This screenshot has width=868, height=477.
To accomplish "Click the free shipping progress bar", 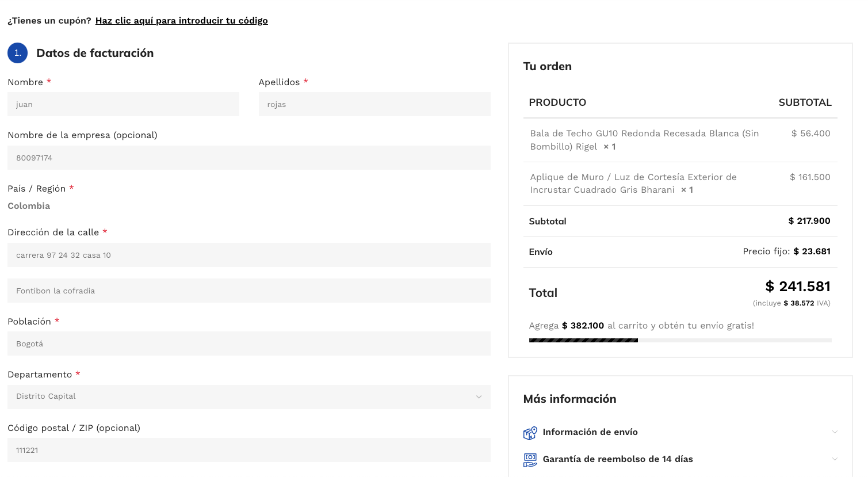I will (x=680, y=341).
